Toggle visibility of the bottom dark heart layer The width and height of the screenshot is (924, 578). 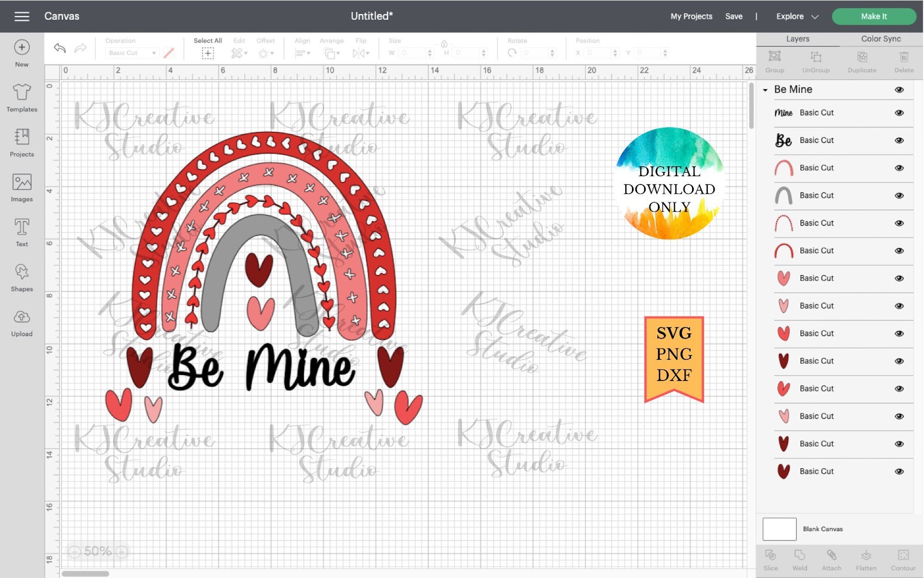click(x=899, y=472)
